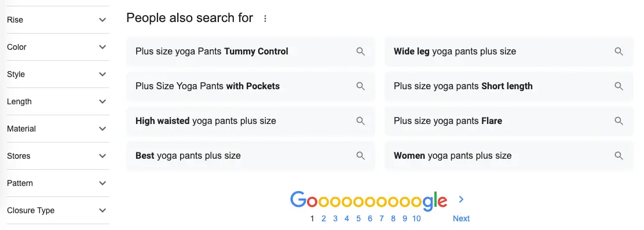Go to results page 2
Image resolution: width=644 pixels, height=230 pixels.
324,218
